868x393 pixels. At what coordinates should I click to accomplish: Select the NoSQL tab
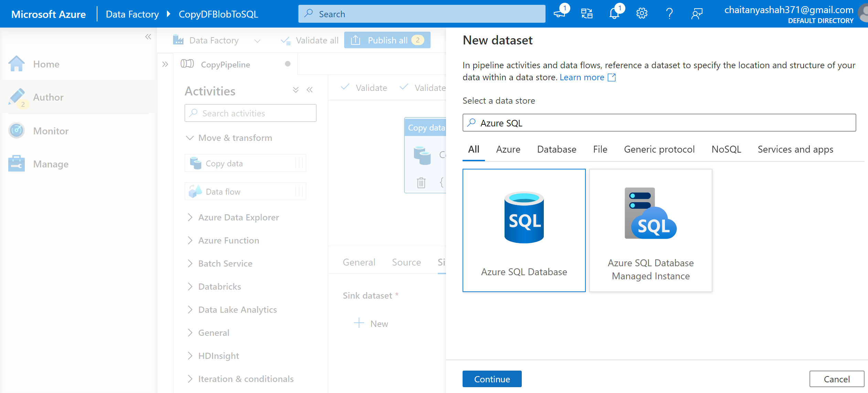pyautogui.click(x=726, y=149)
